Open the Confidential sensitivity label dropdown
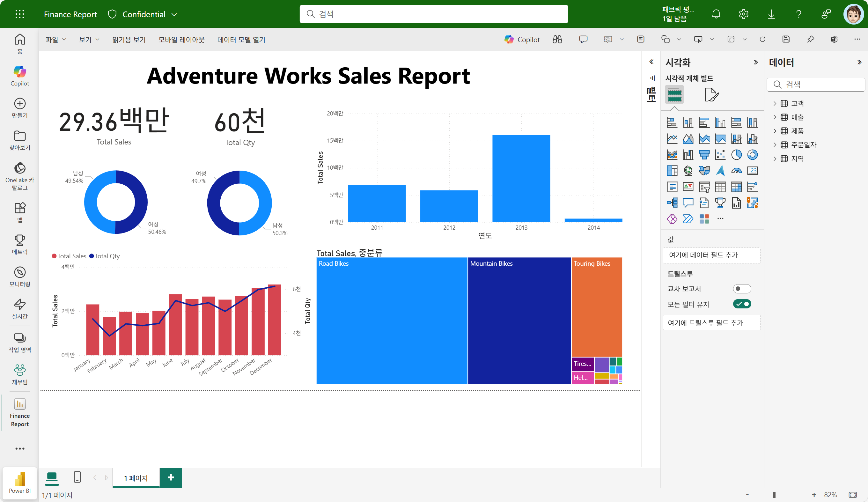This screenshot has height=502, width=868. [x=174, y=14]
